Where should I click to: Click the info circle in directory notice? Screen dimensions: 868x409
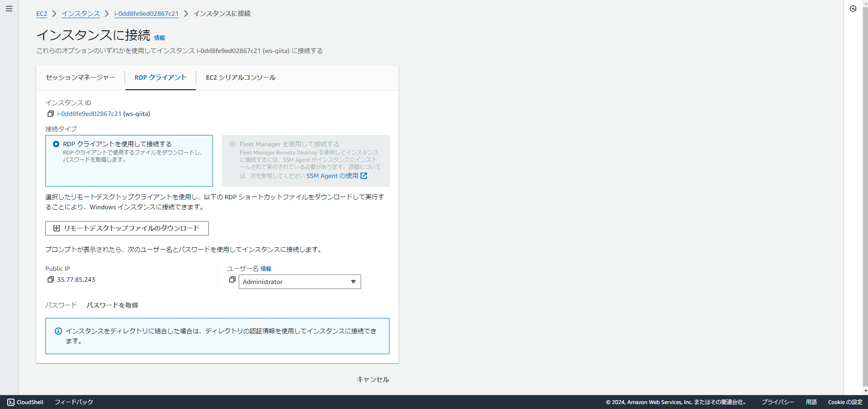(58, 331)
